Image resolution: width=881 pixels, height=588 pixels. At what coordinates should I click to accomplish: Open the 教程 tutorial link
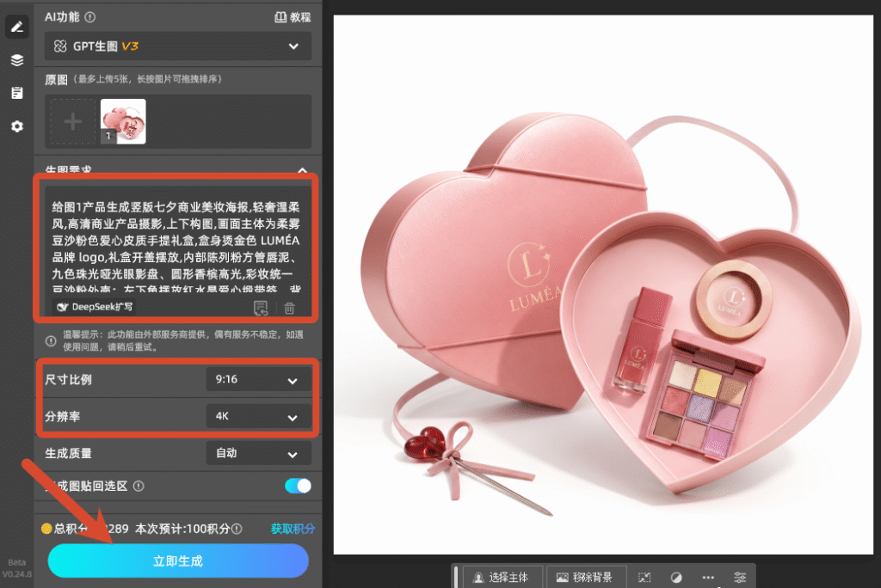pyautogui.click(x=293, y=17)
